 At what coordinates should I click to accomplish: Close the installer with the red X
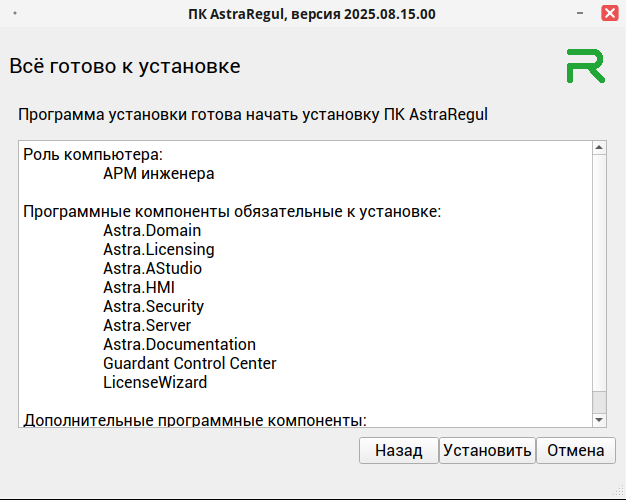pyautogui.click(x=609, y=14)
